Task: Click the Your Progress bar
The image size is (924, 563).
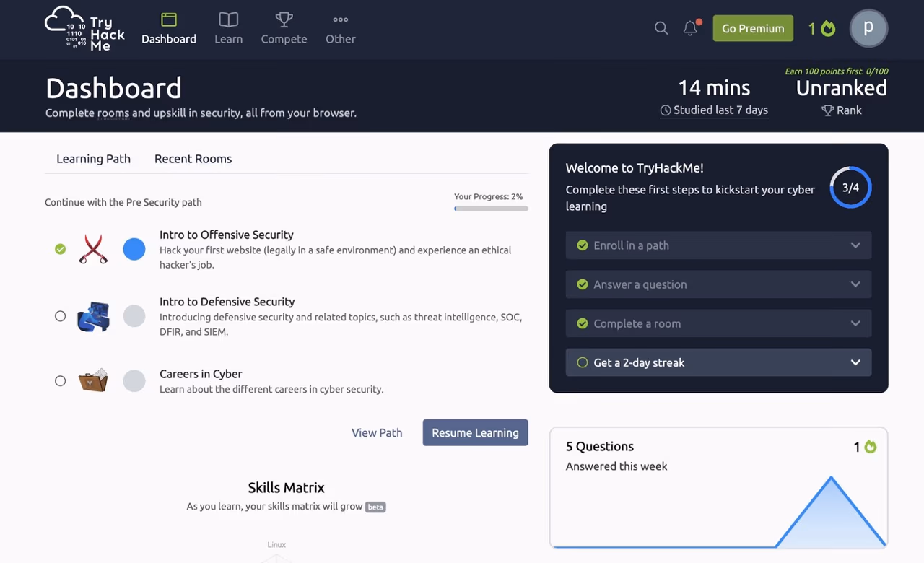Action: (491, 209)
